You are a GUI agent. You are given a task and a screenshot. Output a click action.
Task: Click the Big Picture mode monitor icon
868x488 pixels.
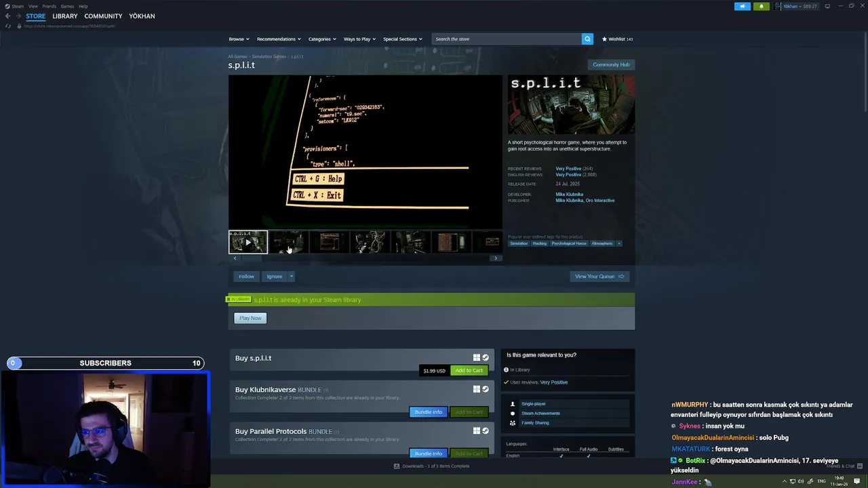click(827, 6)
